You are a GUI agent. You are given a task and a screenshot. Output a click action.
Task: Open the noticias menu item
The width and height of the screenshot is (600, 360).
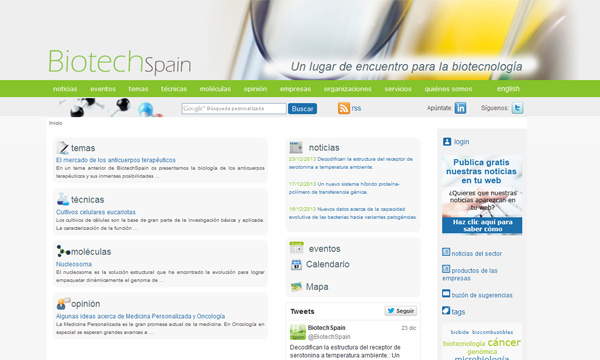(65, 89)
